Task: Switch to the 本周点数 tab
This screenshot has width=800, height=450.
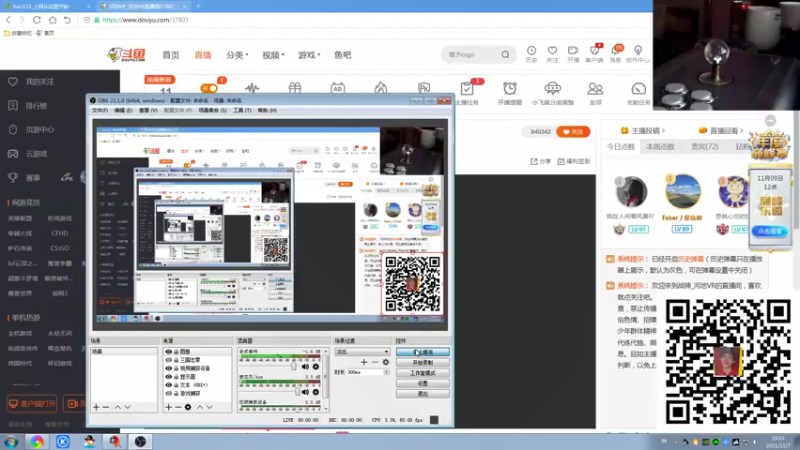Action: click(660, 146)
